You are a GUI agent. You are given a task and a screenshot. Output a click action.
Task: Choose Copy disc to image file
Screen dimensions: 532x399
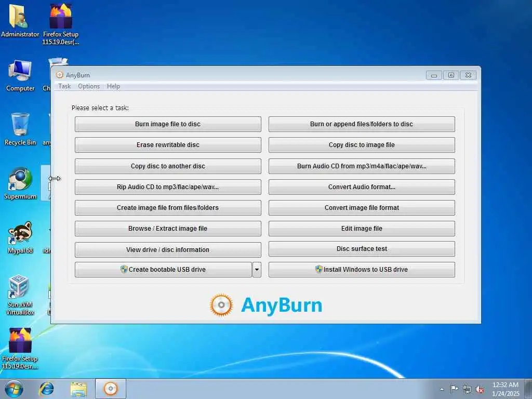click(x=362, y=145)
